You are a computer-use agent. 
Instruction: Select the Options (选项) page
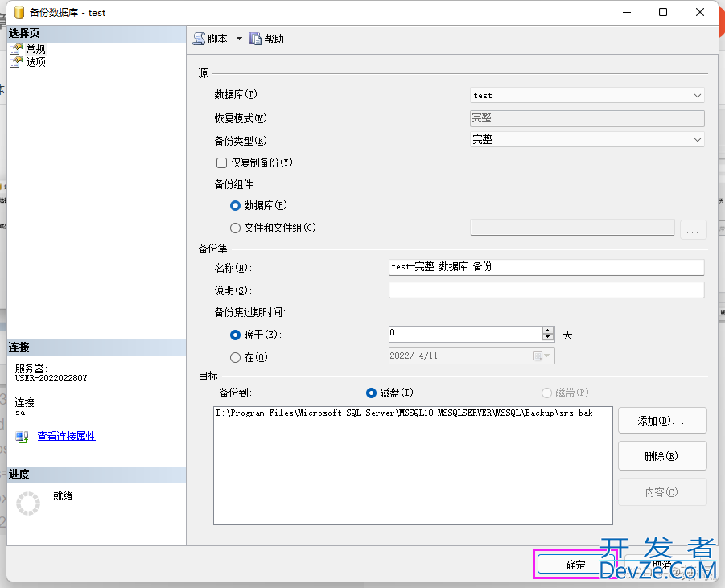pos(35,62)
